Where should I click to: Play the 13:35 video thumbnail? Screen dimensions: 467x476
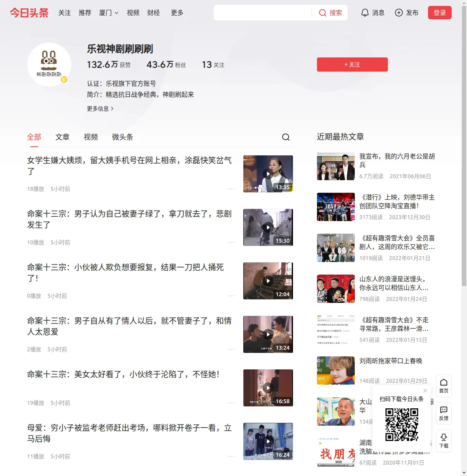tap(268, 174)
